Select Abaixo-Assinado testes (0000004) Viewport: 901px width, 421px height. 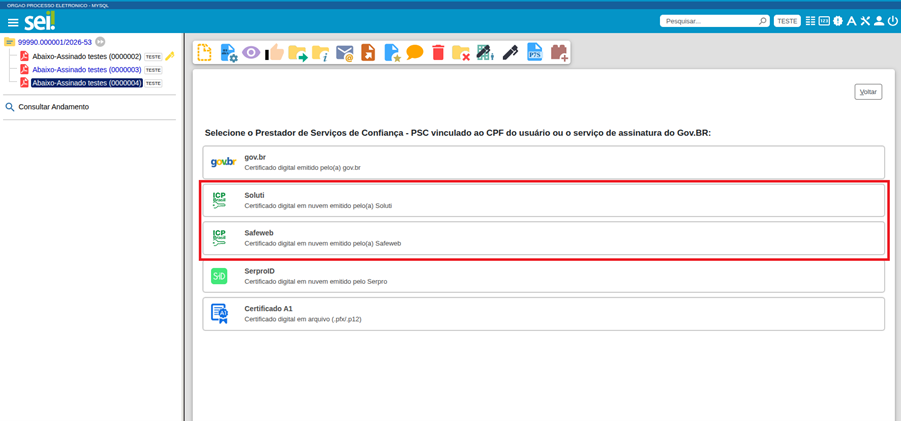[87, 83]
